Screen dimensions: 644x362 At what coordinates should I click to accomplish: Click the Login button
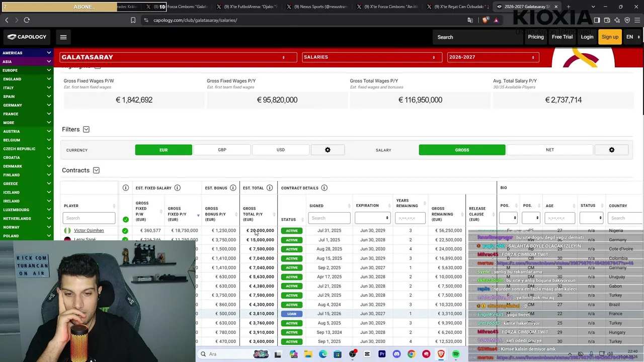(587, 37)
